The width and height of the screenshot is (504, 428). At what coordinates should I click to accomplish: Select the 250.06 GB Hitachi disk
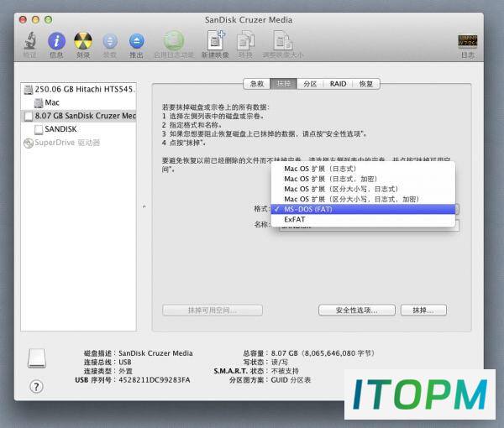click(79, 89)
